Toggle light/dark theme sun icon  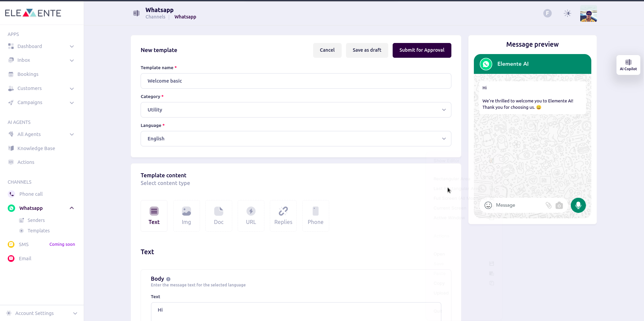tap(567, 13)
